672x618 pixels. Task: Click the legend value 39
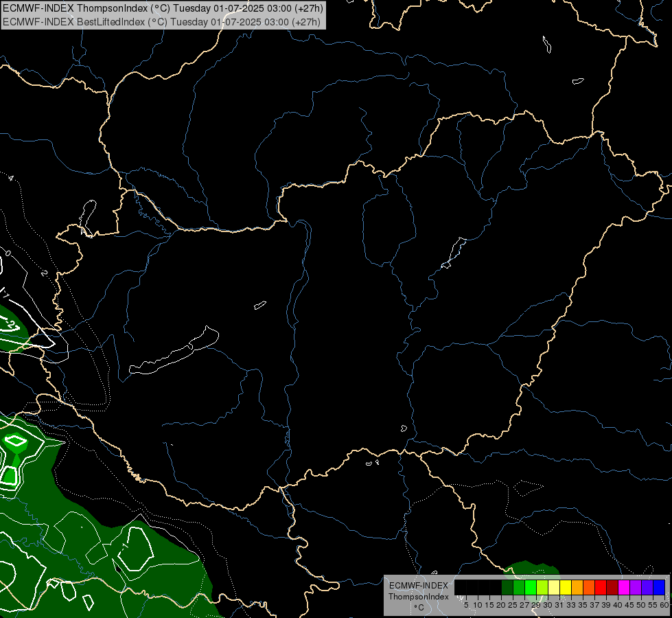click(606, 605)
